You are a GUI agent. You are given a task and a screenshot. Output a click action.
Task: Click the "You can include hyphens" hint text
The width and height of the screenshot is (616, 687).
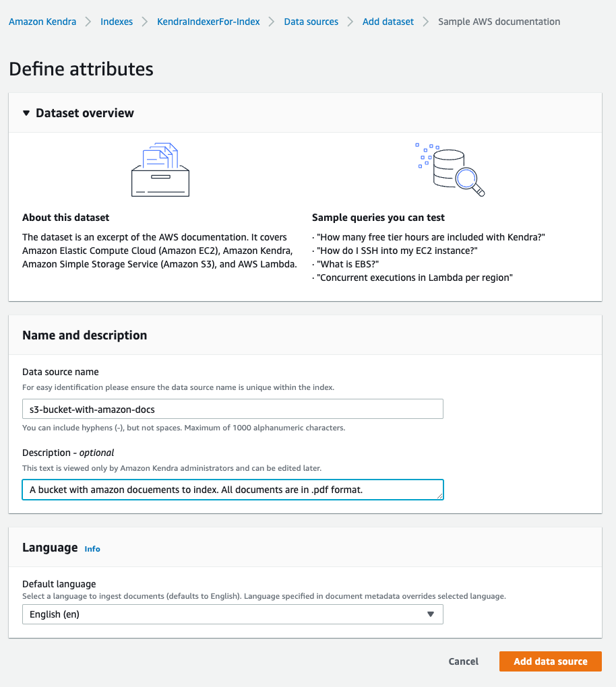tap(184, 428)
